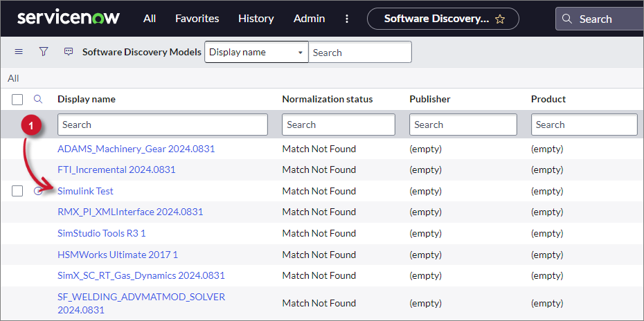The height and width of the screenshot is (321, 644).
Task: Click Publisher (empty) cell in RMX_PI_XMLInterface row
Action: [425, 212]
